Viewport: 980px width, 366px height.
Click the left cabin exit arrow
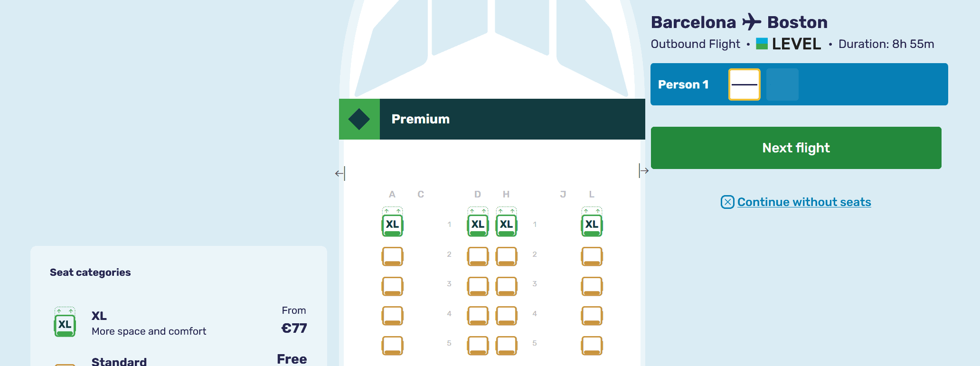(x=340, y=173)
